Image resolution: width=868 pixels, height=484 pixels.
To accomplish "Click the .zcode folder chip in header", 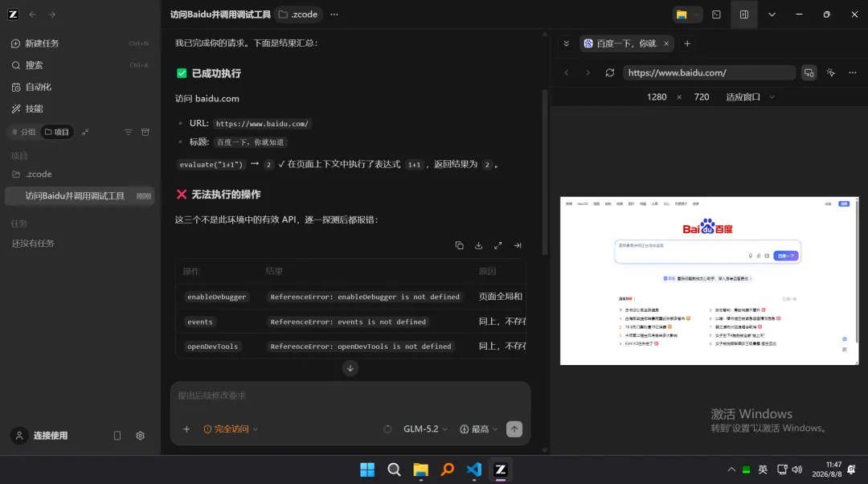I will tap(298, 14).
